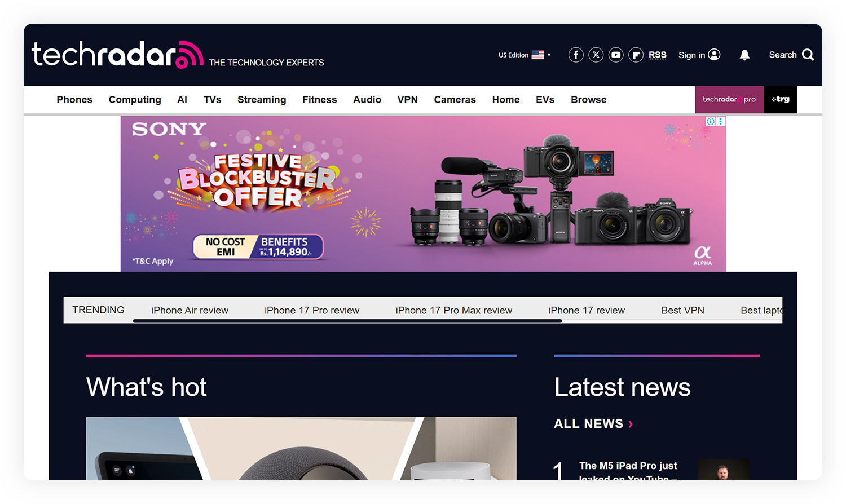Open the Streaming section
Screen dimensions: 846x504
pyautogui.click(x=262, y=100)
